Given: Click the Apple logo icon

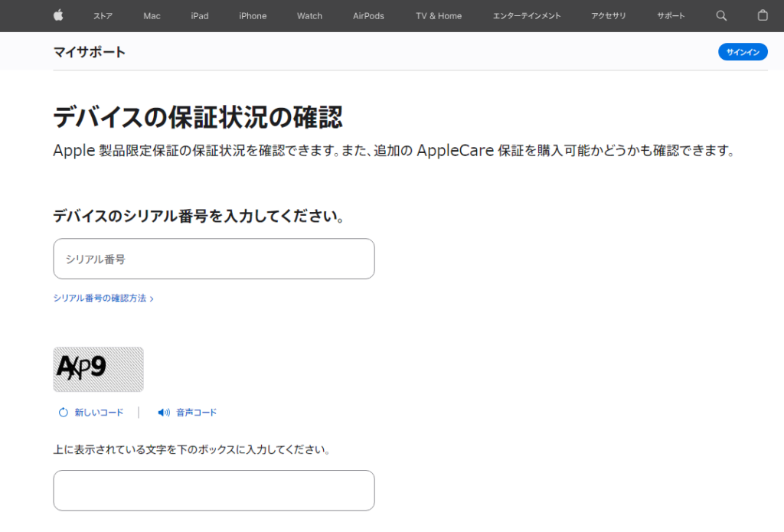Looking at the screenshot, I should tap(58, 15).
